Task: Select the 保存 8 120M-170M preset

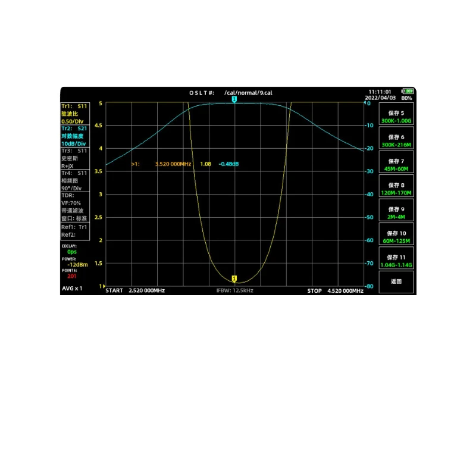Action: (x=396, y=186)
